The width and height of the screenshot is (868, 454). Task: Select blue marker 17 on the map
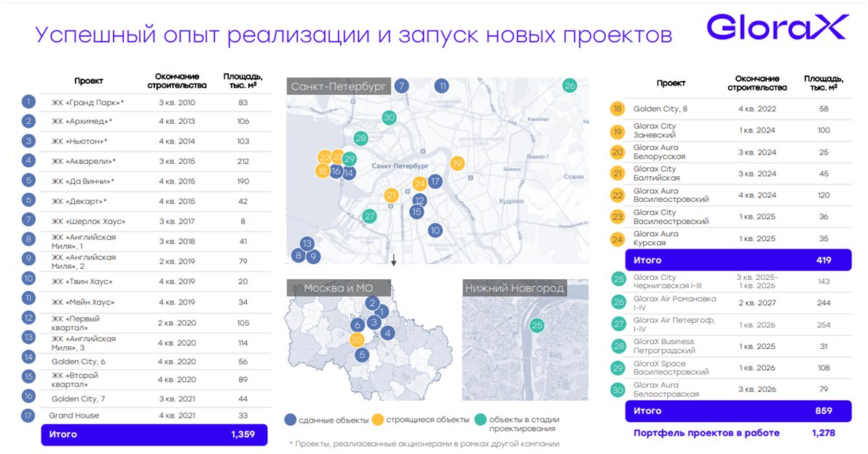click(x=435, y=181)
